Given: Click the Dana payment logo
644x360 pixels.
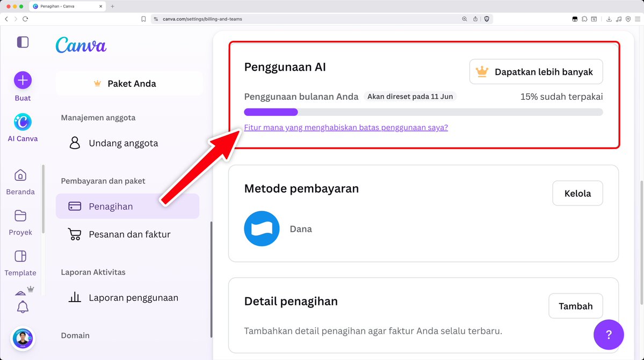Looking at the screenshot, I should (x=262, y=229).
